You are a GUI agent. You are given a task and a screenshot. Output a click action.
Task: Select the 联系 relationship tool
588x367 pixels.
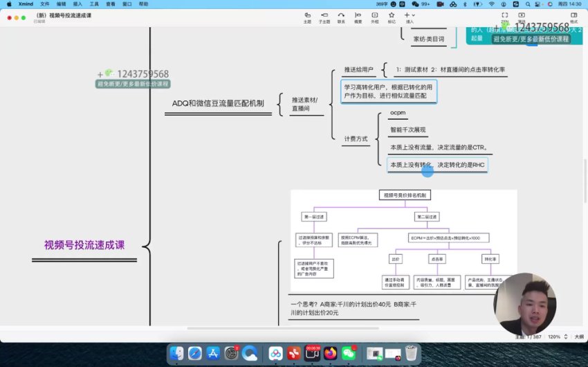point(341,15)
